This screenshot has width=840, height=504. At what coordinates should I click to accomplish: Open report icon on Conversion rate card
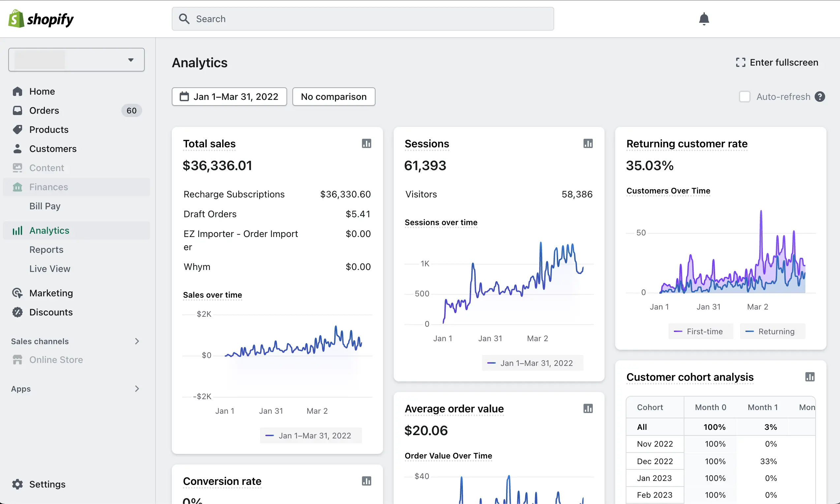point(366,481)
